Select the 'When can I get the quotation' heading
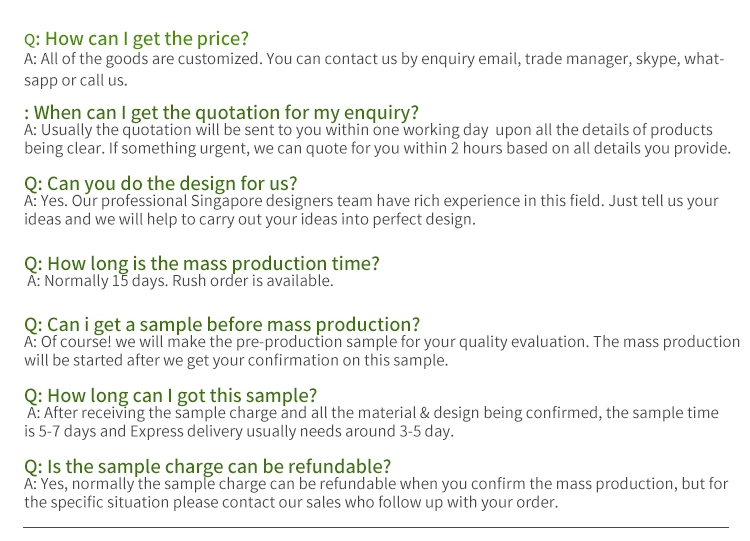 pos(221,112)
